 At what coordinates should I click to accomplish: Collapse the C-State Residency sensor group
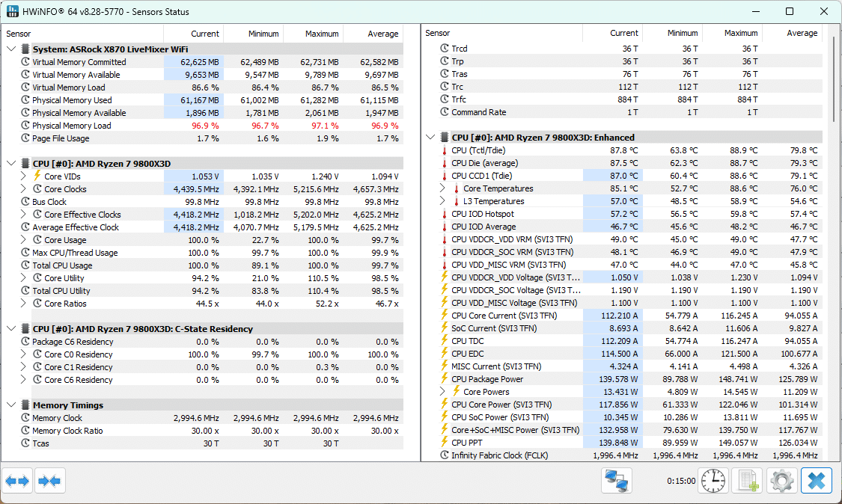tap(11, 328)
